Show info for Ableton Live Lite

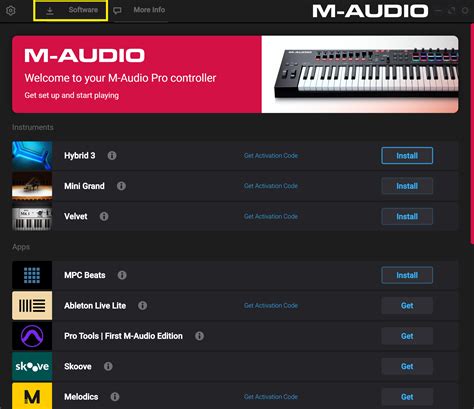[143, 306]
